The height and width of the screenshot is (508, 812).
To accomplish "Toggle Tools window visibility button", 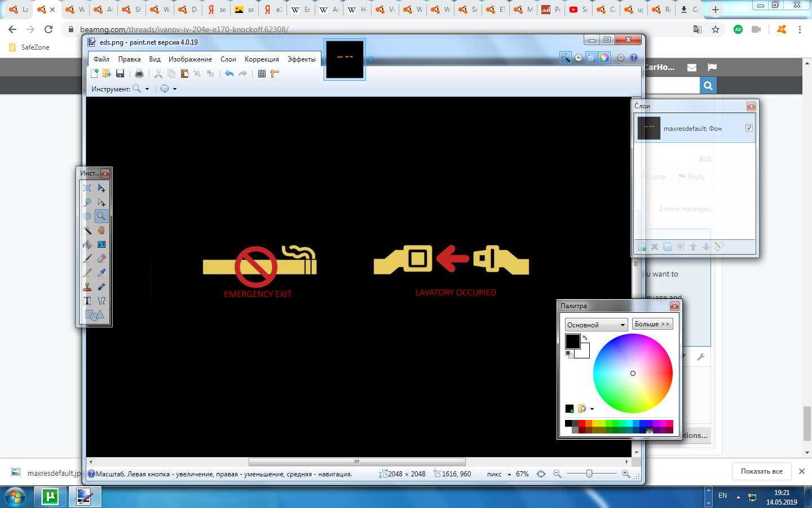I will 565,58.
